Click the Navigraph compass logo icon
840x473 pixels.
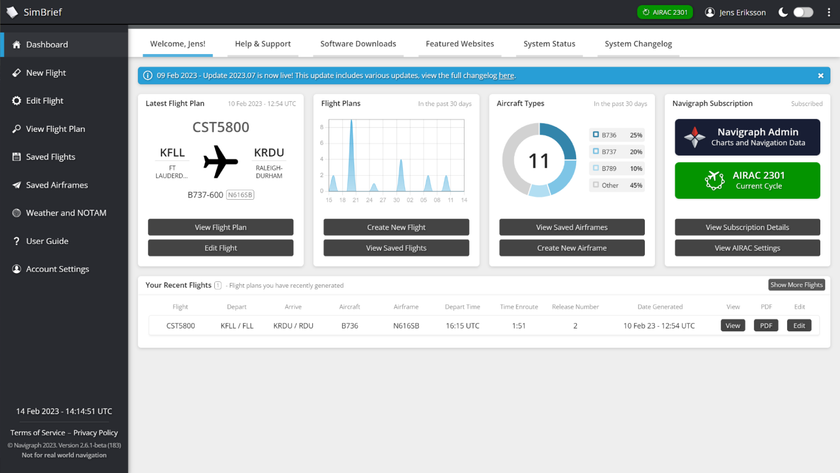tap(694, 137)
